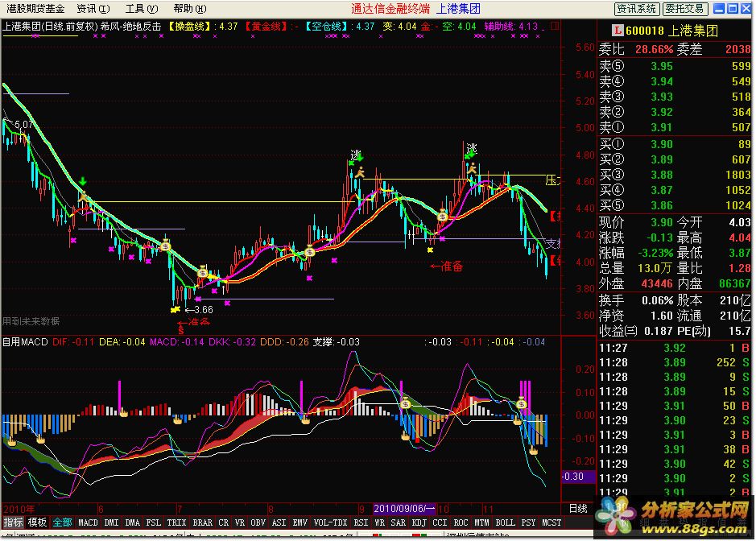
Task: Click the 2010/09/06 date marker
Action: 404,508
